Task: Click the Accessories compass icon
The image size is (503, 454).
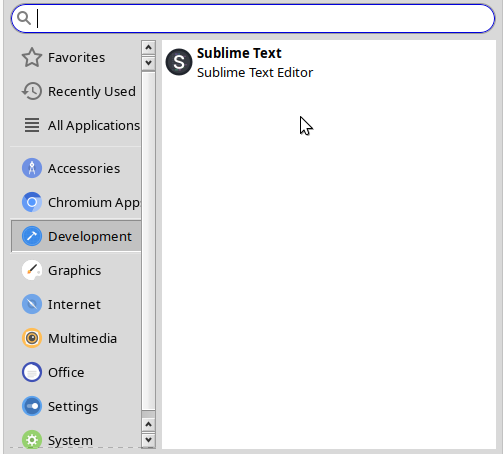Action: pyautogui.click(x=32, y=168)
